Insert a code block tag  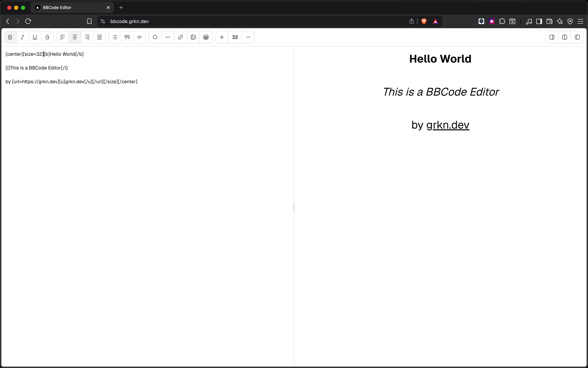pyautogui.click(x=139, y=37)
